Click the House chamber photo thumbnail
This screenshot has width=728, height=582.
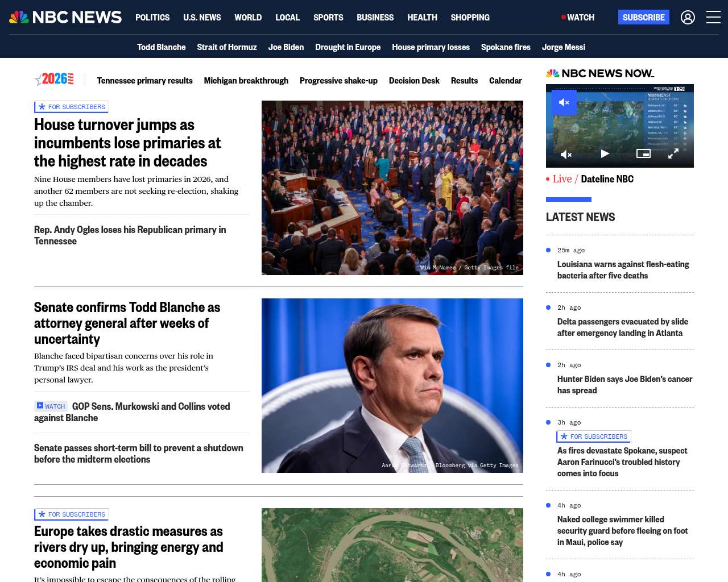click(x=392, y=188)
